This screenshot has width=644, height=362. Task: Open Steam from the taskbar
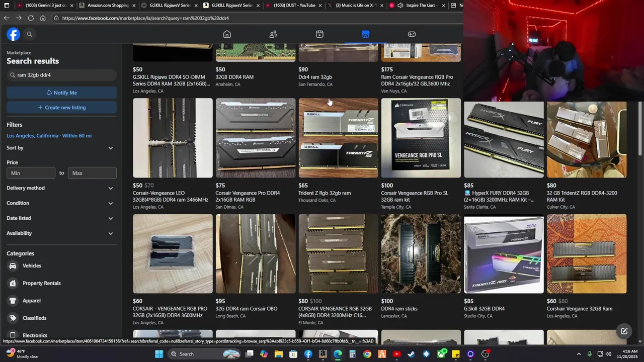pos(411,354)
